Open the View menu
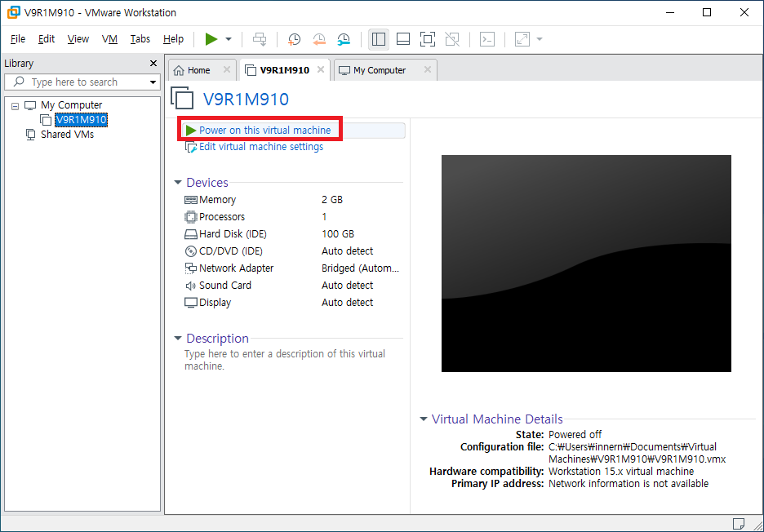 [x=78, y=39]
